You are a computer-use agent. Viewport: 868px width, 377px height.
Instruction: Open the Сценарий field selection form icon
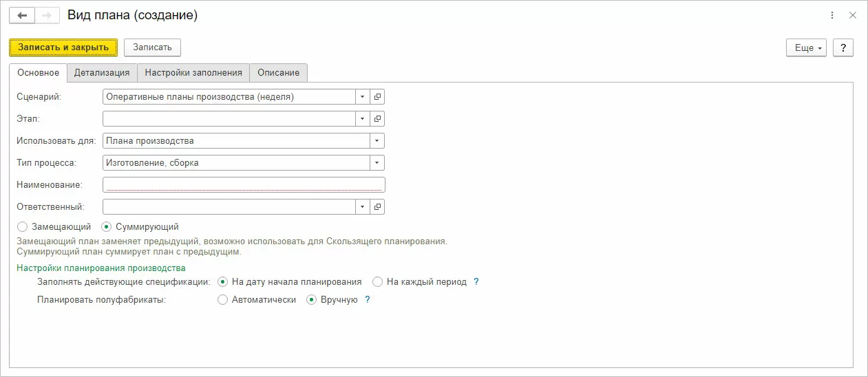[377, 97]
